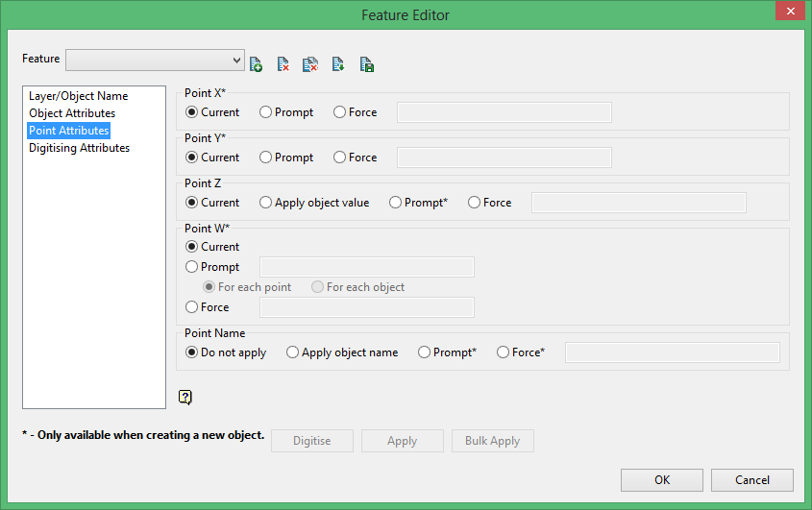Click the Bulk Apply button
This screenshot has height=510, width=812.
click(x=492, y=441)
